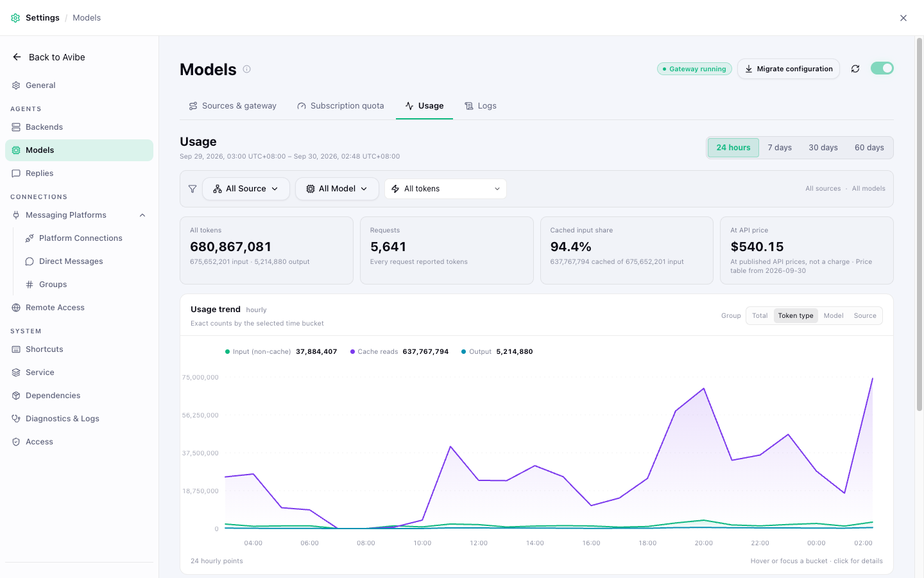The height and width of the screenshot is (578, 924).
Task: Click the Cache reads legend entry
Action: (x=399, y=352)
